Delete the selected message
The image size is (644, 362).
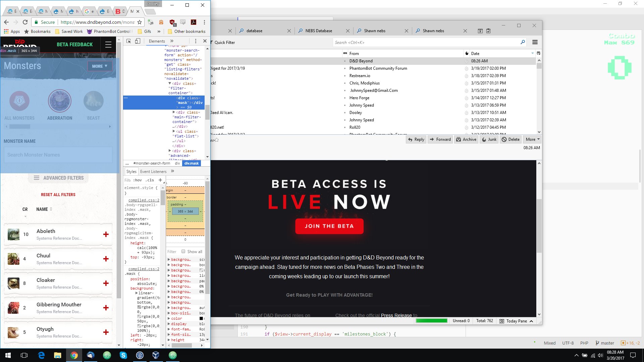click(511, 139)
